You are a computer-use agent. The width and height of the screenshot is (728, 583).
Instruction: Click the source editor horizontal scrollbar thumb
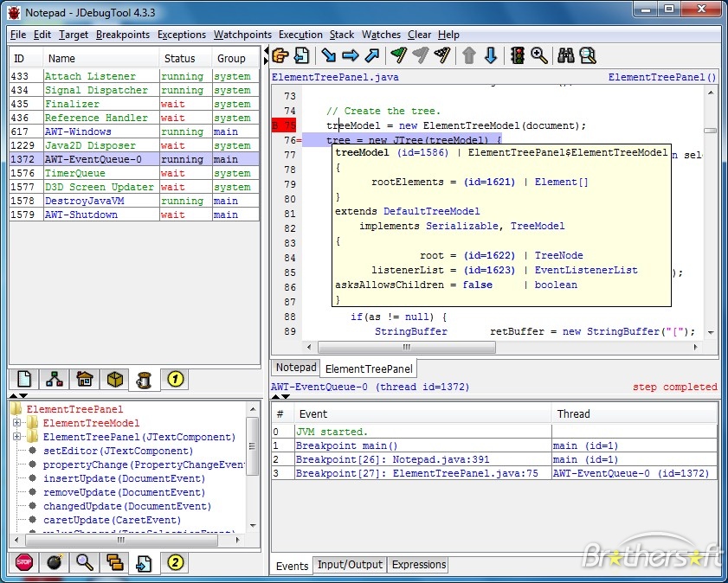(407, 347)
